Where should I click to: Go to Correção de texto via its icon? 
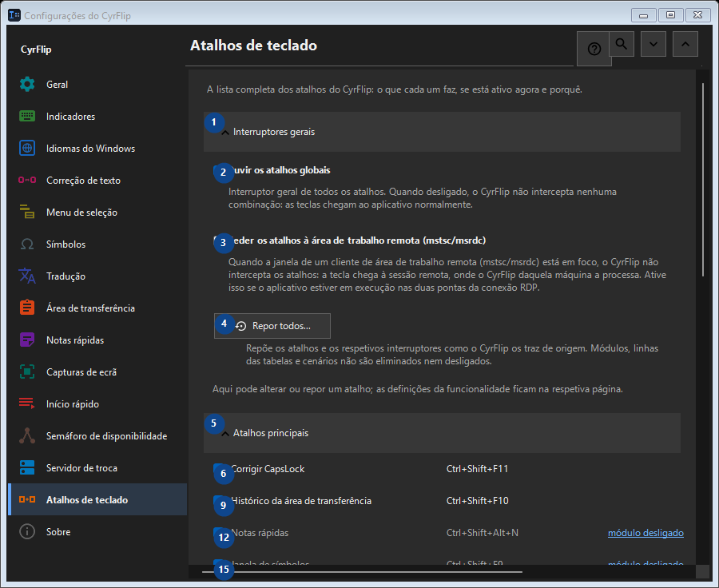tap(27, 181)
